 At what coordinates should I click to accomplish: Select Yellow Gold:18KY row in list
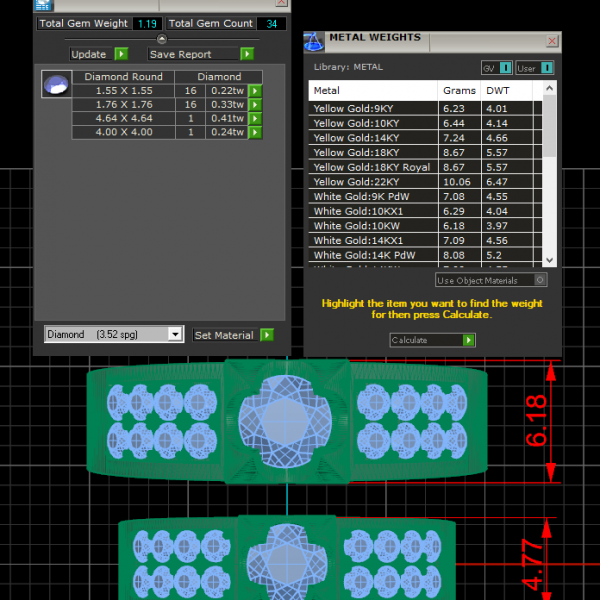[372, 153]
